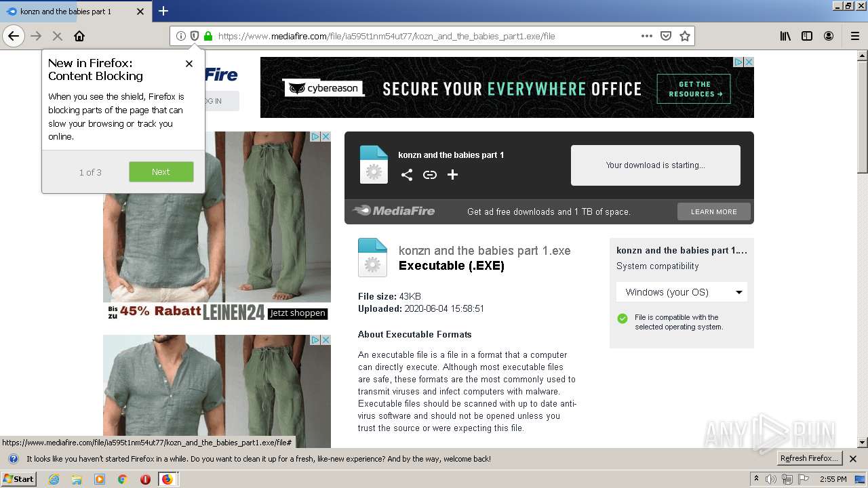868x488 pixels.
Task: Click the Refresh Firefox button
Action: tap(809, 458)
